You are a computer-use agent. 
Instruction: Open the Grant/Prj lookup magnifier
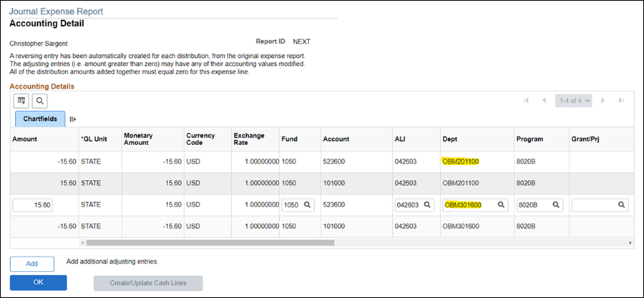tap(622, 204)
